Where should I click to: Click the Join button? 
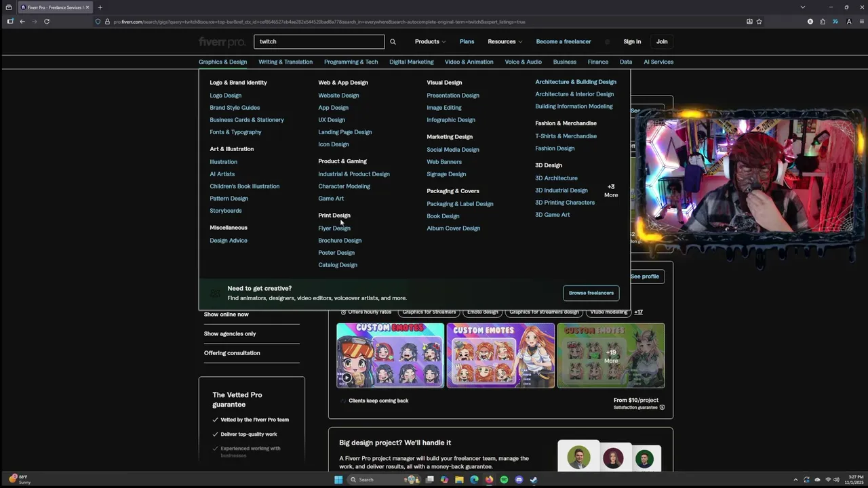[662, 42]
